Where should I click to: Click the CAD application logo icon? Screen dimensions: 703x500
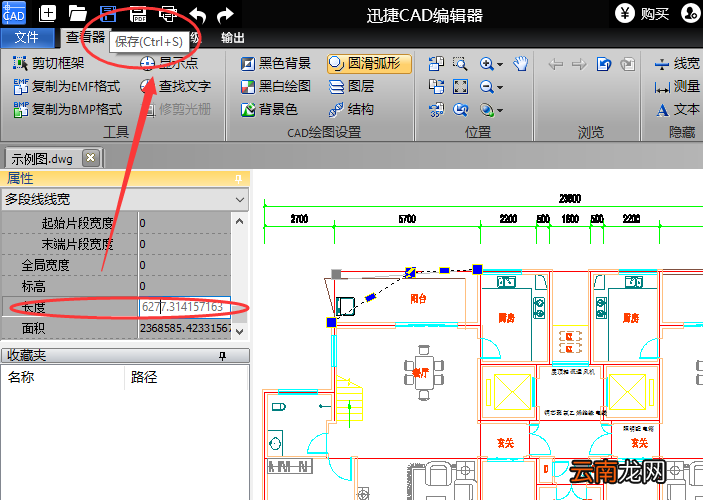click(x=13, y=13)
